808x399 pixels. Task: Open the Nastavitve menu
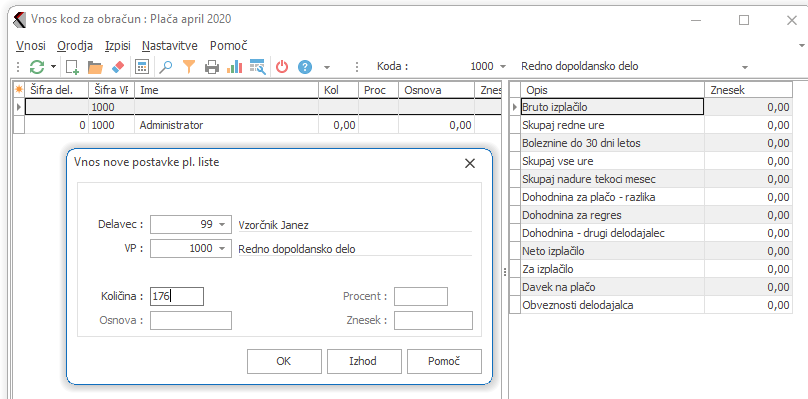(170, 45)
